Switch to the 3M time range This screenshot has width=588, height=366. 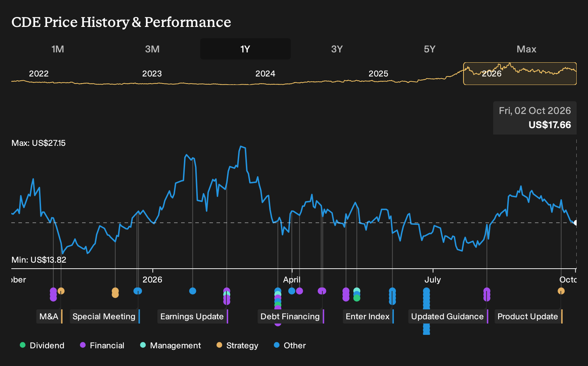(x=152, y=49)
